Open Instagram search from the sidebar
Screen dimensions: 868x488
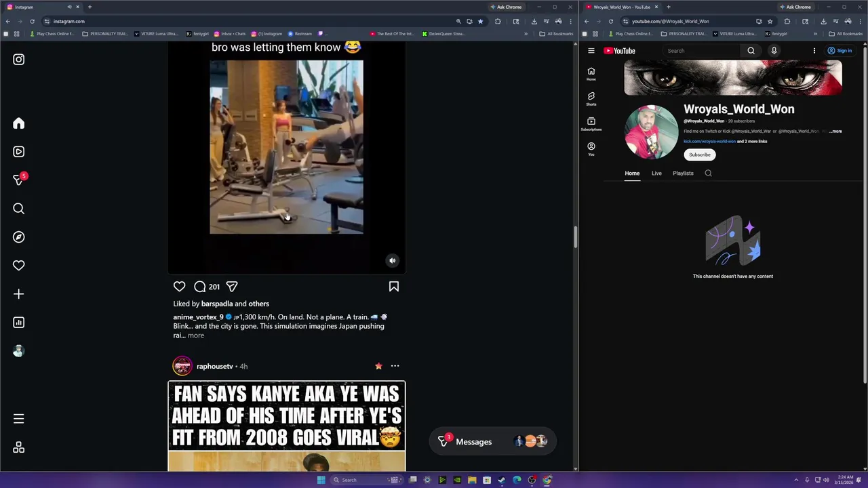[x=18, y=209]
